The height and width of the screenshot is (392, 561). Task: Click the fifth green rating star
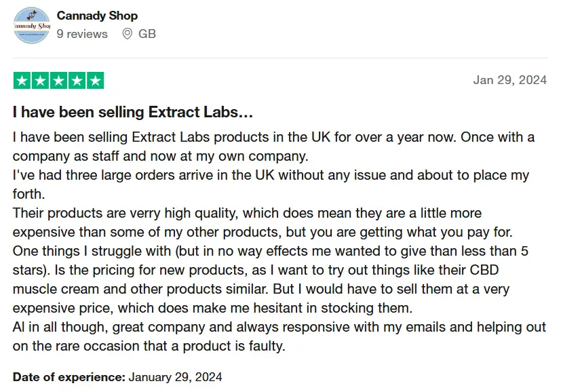(95, 81)
